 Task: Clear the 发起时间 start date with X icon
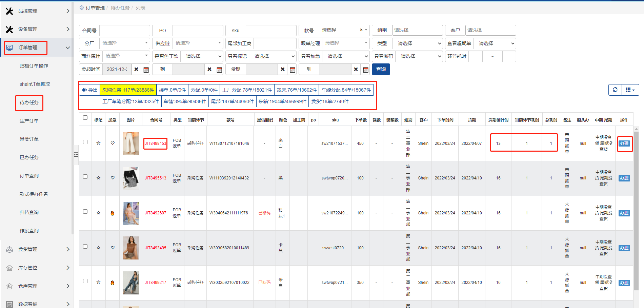tap(136, 69)
